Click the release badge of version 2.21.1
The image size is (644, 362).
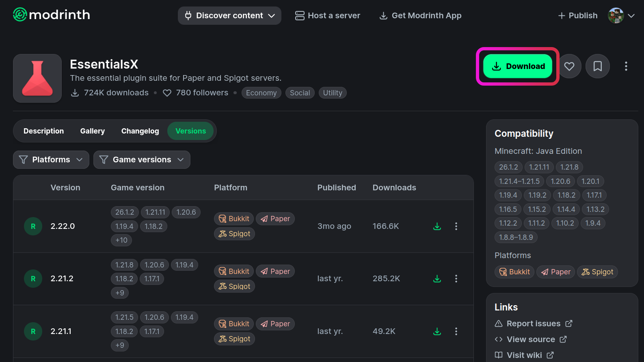click(33, 331)
